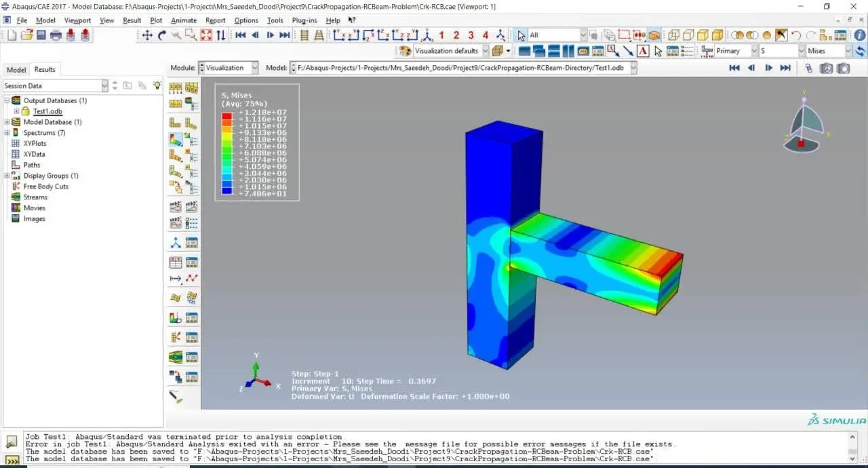The height and width of the screenshot is (468, 868).
Task: Select the Pan View tool
Action: click(x=147, y=35)
